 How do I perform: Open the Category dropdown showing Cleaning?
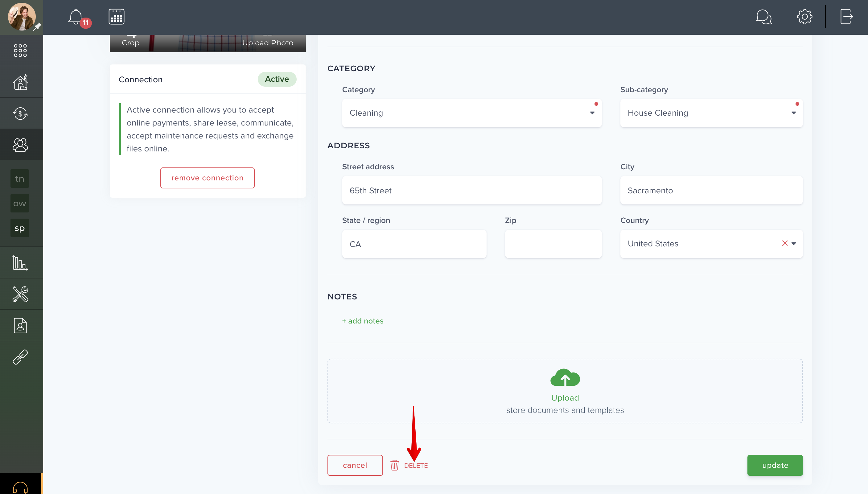[472, 113]
